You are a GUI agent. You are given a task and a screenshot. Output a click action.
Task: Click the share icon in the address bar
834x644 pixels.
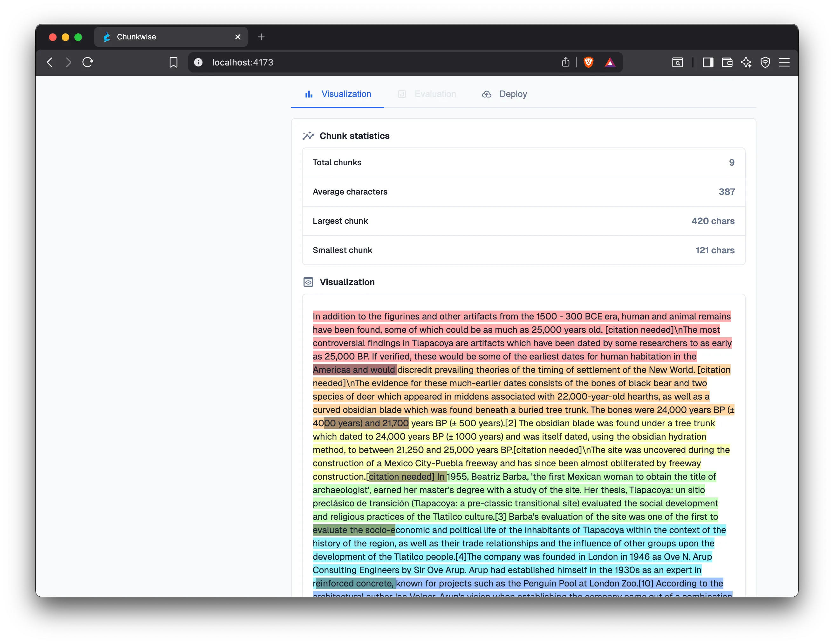click(566, 62)
